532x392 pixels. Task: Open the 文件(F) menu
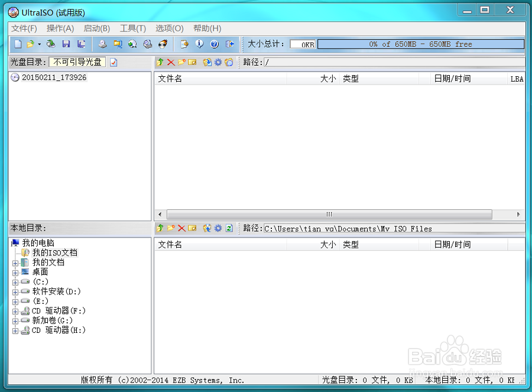click(x=24, y=28)
